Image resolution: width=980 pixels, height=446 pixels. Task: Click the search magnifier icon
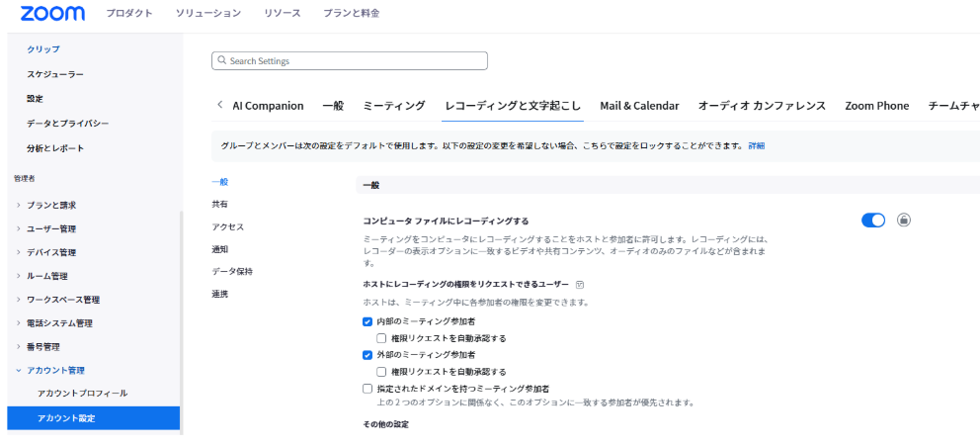[x=221, y=61]
